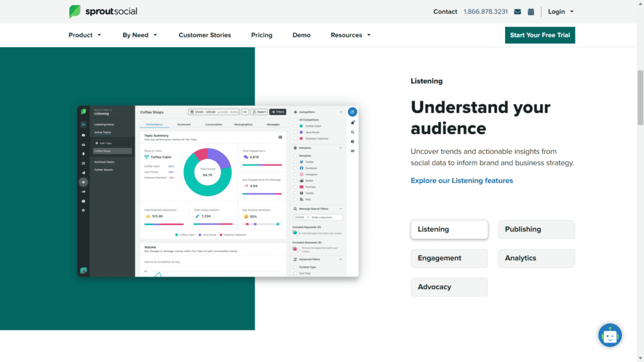Open the Include keyword dropdown
The height and width of the screenshot is (362, 644).
[x=301, y=216]
